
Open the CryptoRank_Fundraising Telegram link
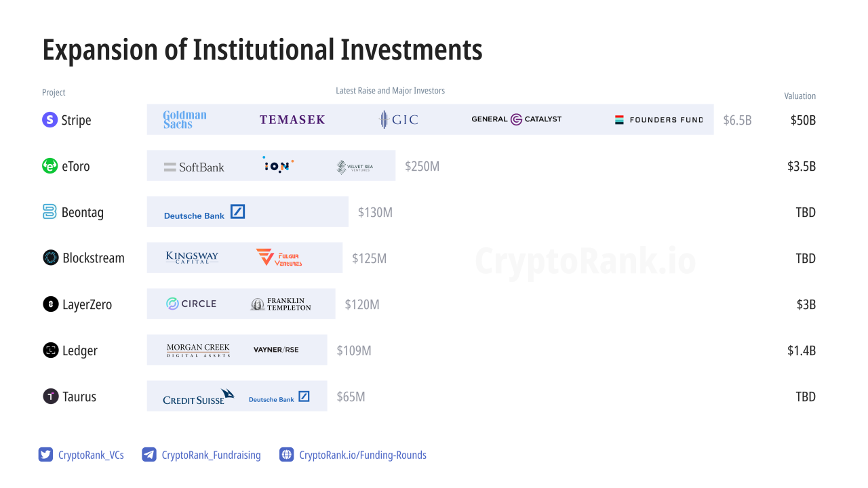(x=211, y=455)
